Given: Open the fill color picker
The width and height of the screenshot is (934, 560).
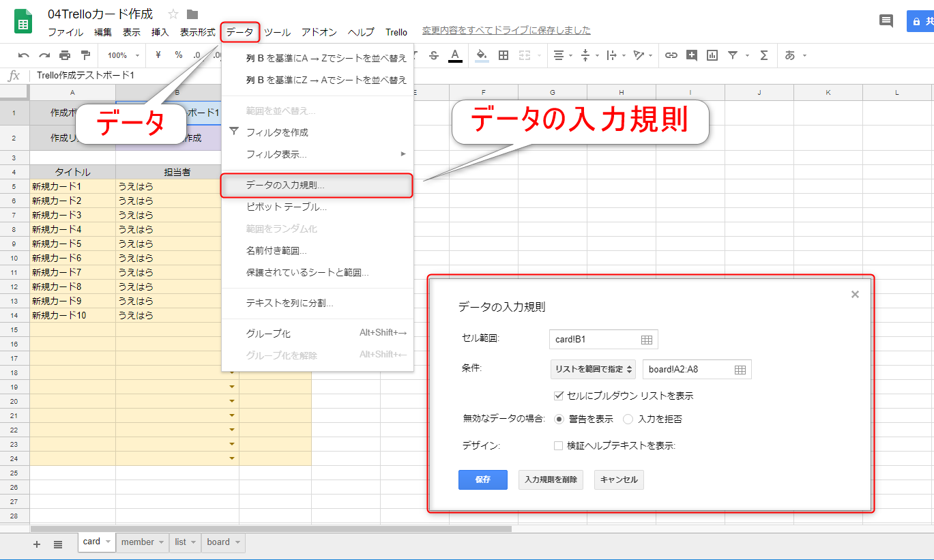Looking at the screenshot, I should (482, 55).
